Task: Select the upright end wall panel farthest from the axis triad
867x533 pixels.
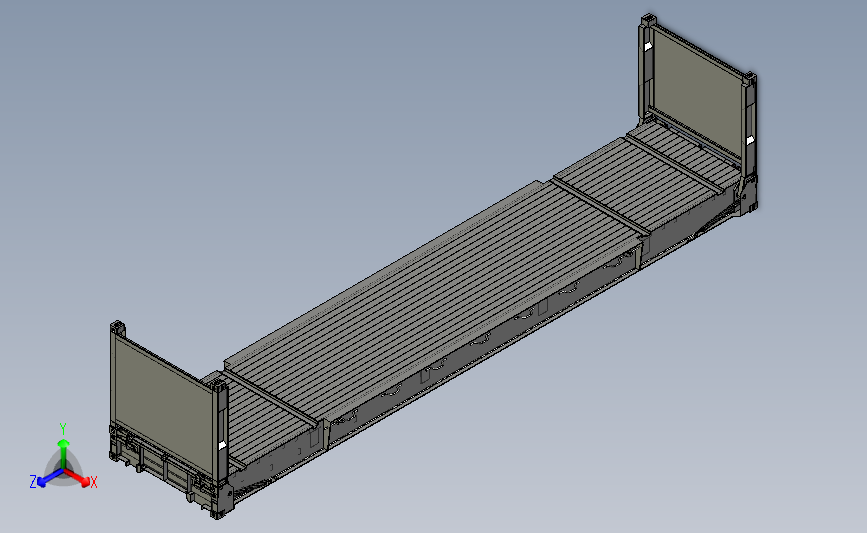Action: pyautogui.click(x=698, y=94)
